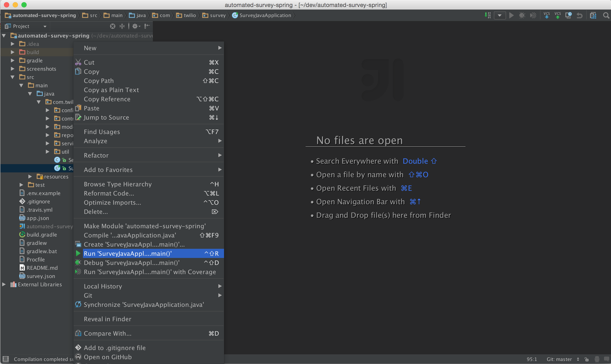Select gradlew.bat file
Image resolution: width=611 pixels, height=364 pixels.
click(38, 251)
